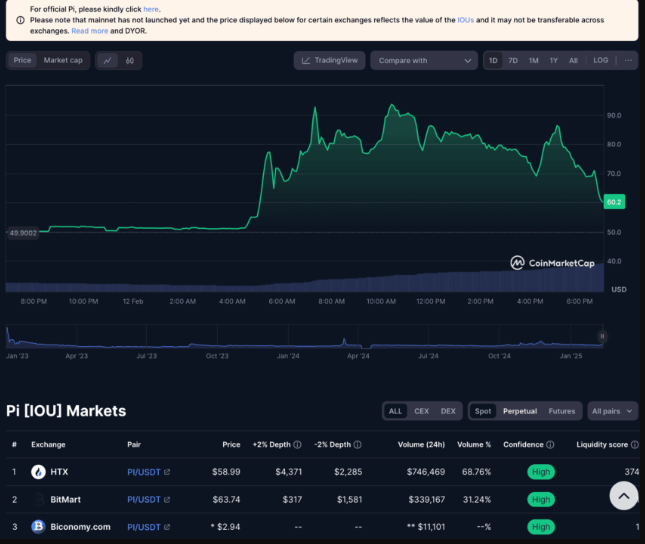
Task: Select the All time range
Action: click(573, 60)
